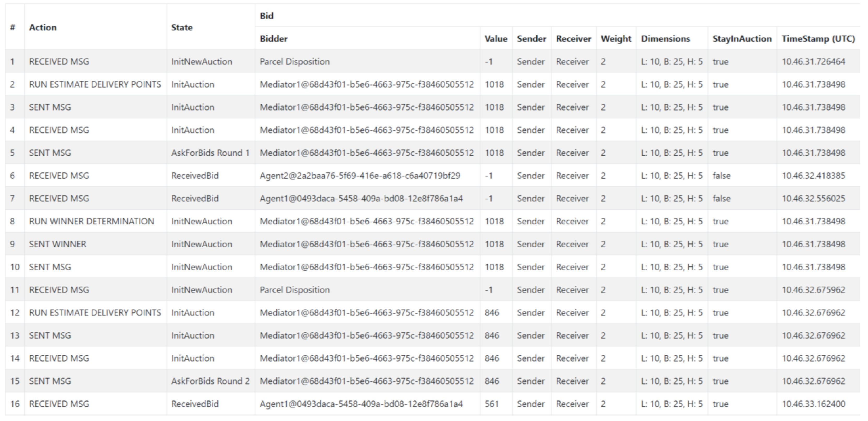
Task: Click Parcel Disposition in row 11
Action: pos(295,290)
